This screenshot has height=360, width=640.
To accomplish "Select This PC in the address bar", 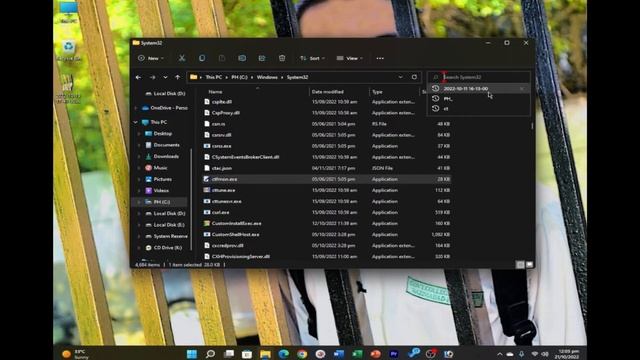I will [x=213, y=77].
